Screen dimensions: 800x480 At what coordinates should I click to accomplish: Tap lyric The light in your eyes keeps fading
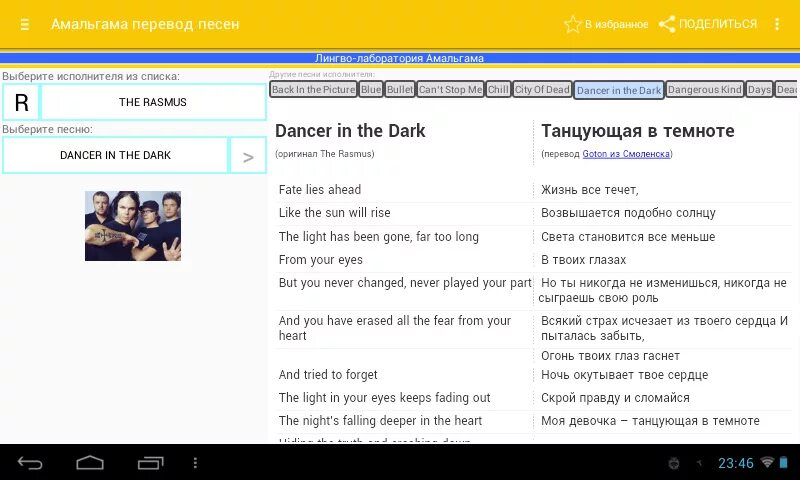pyautogui.click(x=384, y=397)
